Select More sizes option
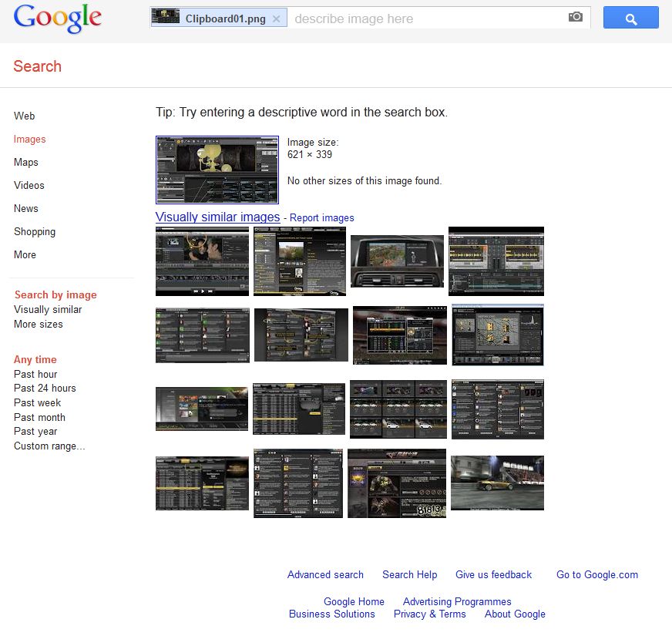 tap(39, 324)
